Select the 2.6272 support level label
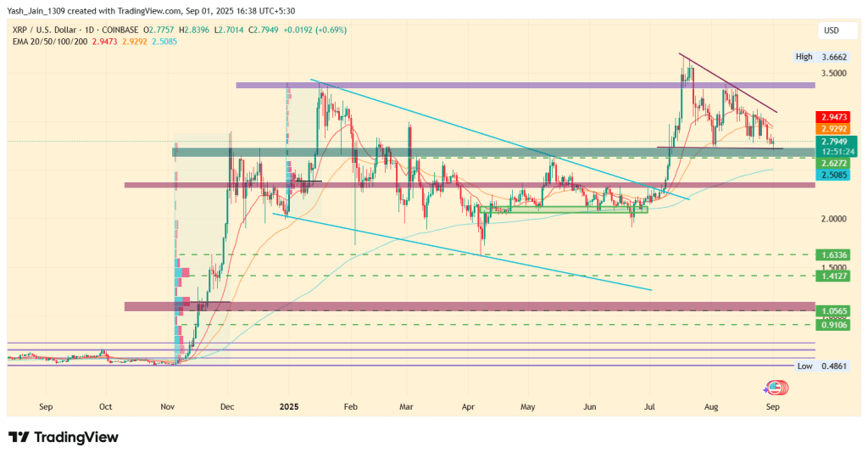This screenshot has height=458, width=868. click(834, 162)
